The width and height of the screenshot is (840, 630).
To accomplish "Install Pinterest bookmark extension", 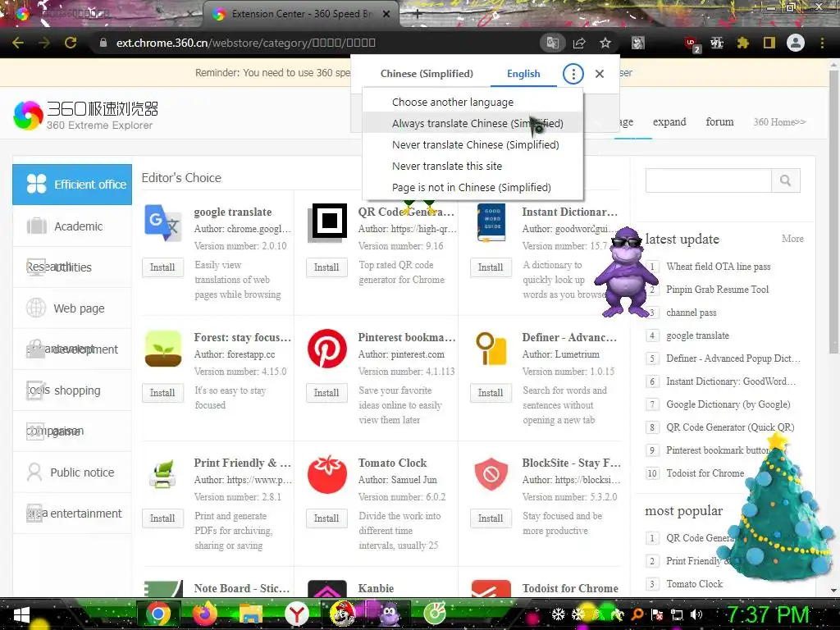I will click(326, 393).
